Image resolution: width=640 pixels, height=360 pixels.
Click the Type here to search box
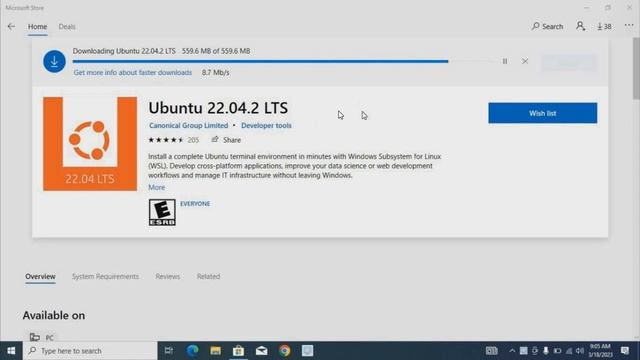click(90, 351)
